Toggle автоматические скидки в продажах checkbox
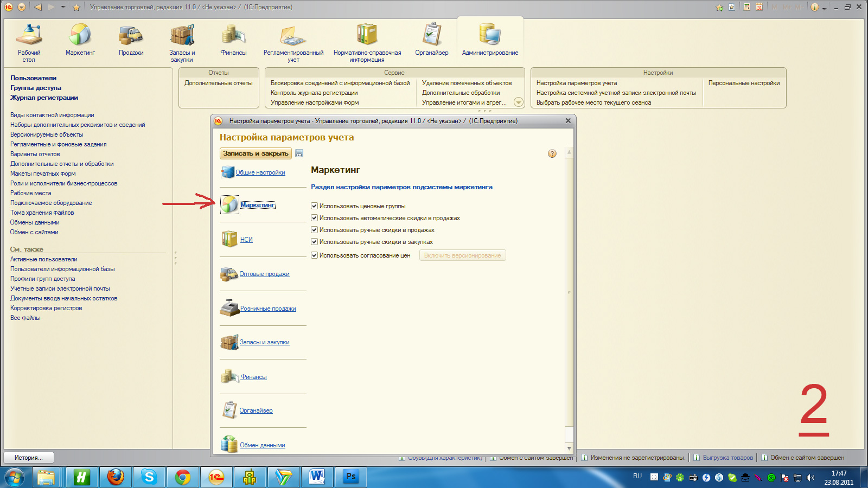868x488 pixels. point(314,218)
